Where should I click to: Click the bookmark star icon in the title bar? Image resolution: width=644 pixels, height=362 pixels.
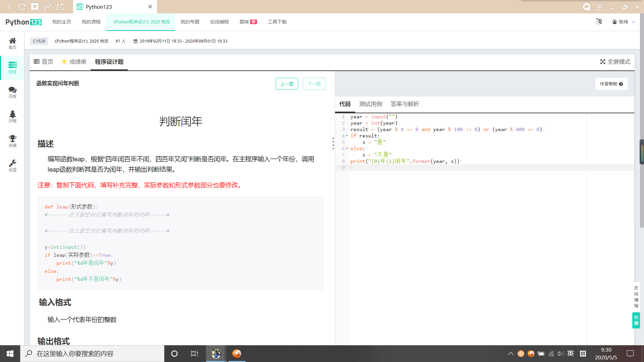click(x=35, y=7)
